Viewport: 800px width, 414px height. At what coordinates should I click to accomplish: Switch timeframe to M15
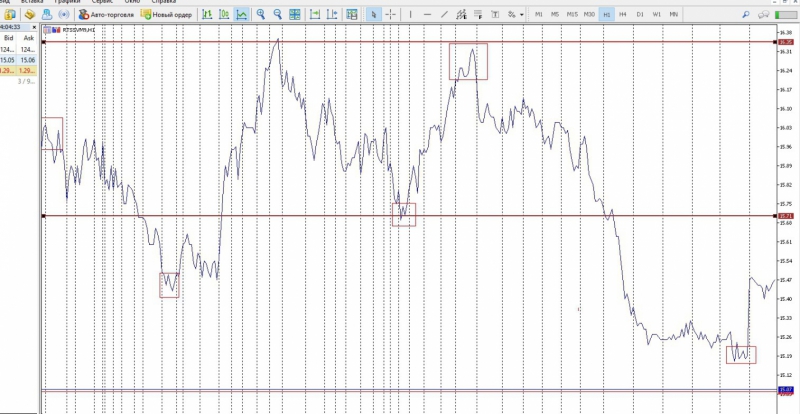(572, 15)
